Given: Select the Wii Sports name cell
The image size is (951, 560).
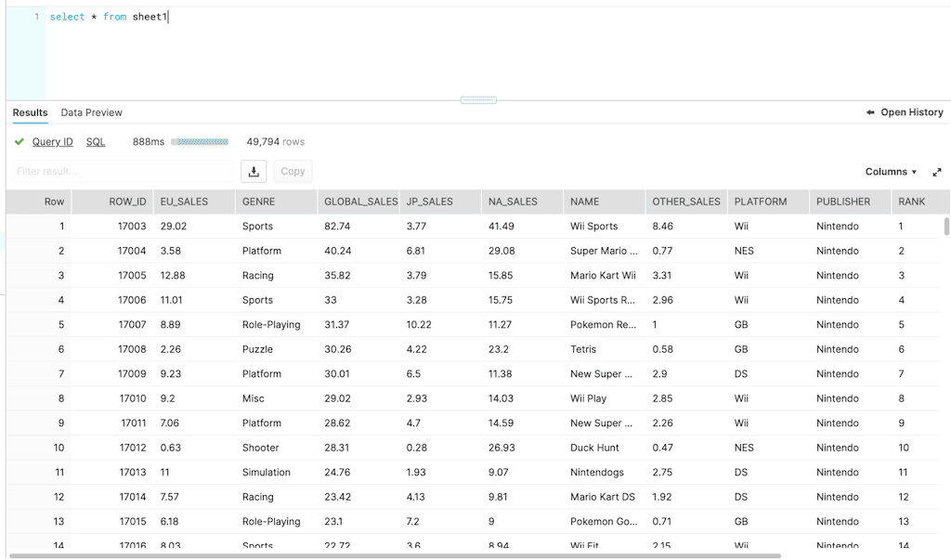Looking at the screenshot, I should (x=594, y=227).
